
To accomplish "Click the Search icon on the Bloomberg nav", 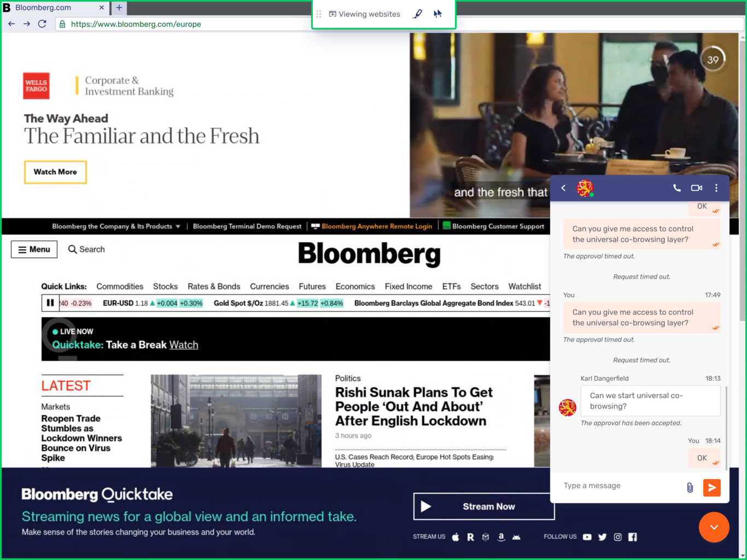I will pos(73,249).
